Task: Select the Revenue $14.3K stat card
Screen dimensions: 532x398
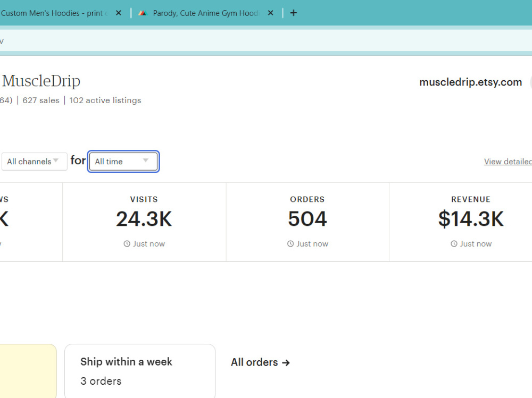Action: point(471,222)
